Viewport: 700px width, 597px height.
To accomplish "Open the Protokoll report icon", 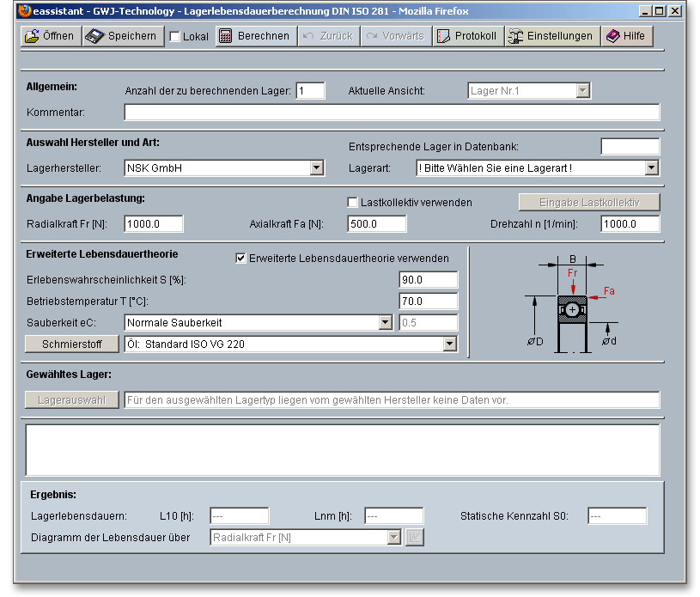I will [x=444, y=36].
